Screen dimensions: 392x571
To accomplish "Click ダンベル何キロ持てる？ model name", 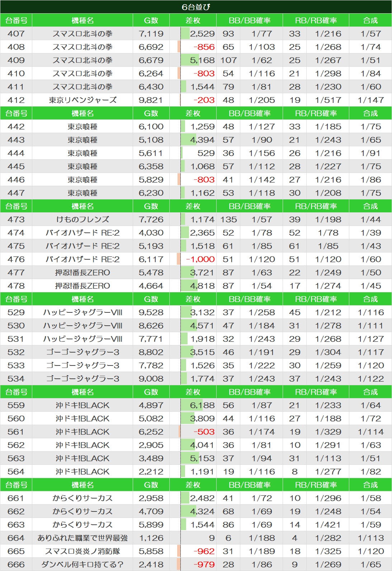I will tap(82, 565).
